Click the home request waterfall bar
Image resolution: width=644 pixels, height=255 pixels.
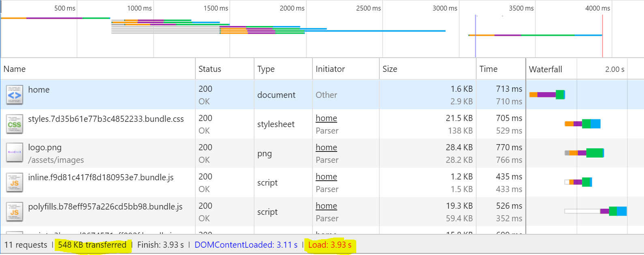547,95
